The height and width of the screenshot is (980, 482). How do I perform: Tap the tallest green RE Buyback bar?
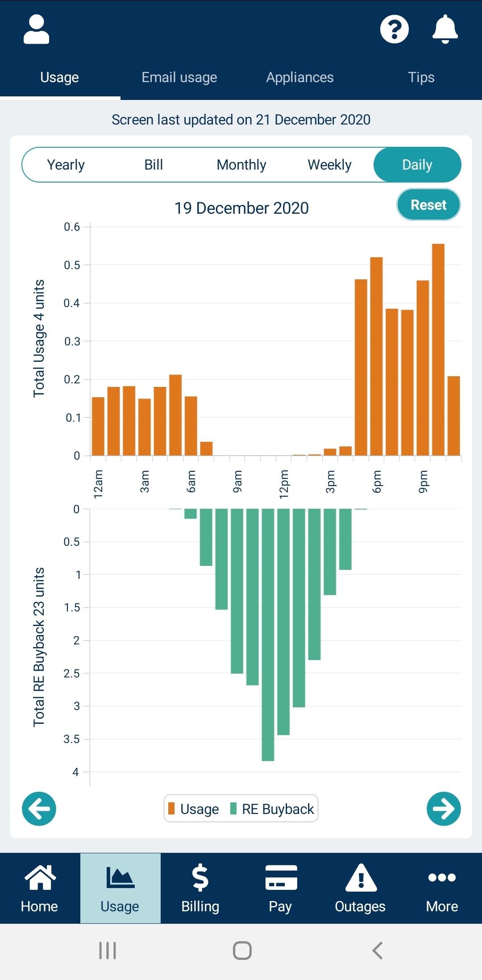click(268, 634)
